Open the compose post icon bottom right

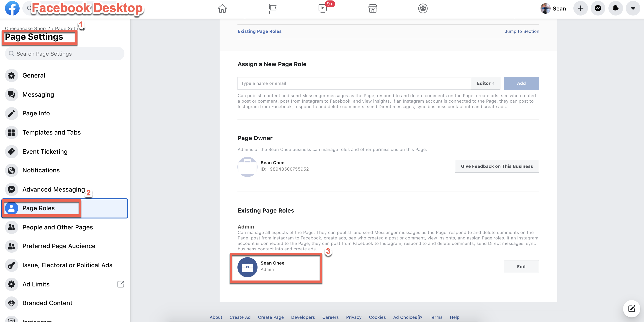click(x=632, y=308)
